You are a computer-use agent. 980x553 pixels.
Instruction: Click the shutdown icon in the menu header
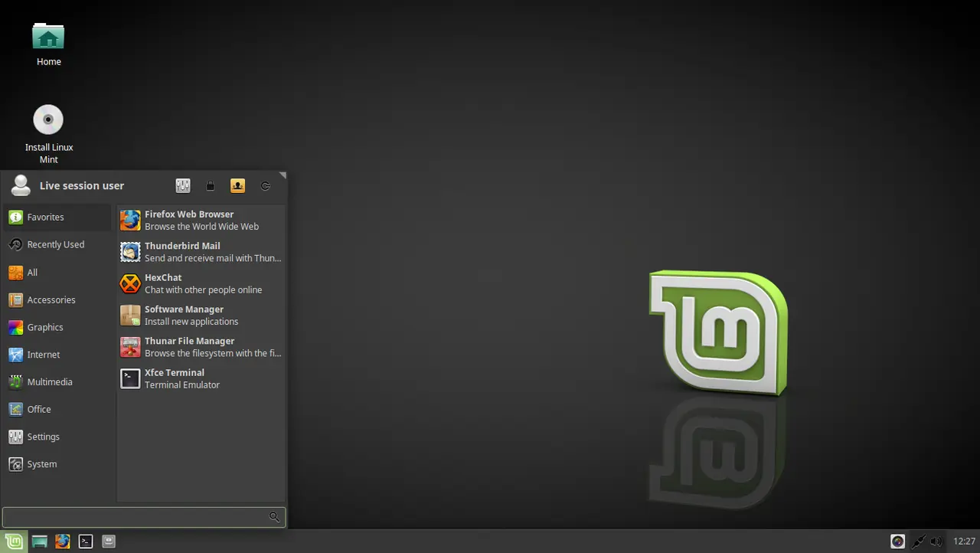[x=265, y=185]
